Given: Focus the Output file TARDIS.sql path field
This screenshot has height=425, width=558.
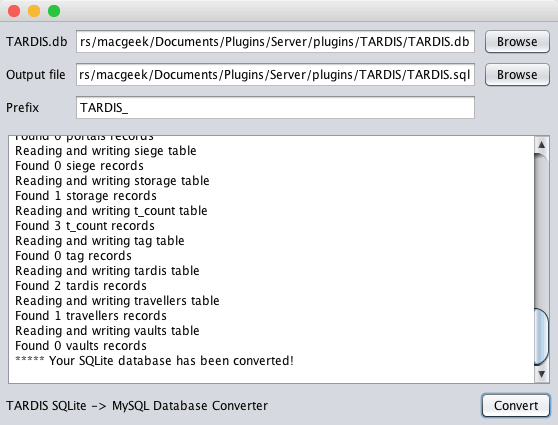Looking at the screenshot, I should tap(275, 75).
